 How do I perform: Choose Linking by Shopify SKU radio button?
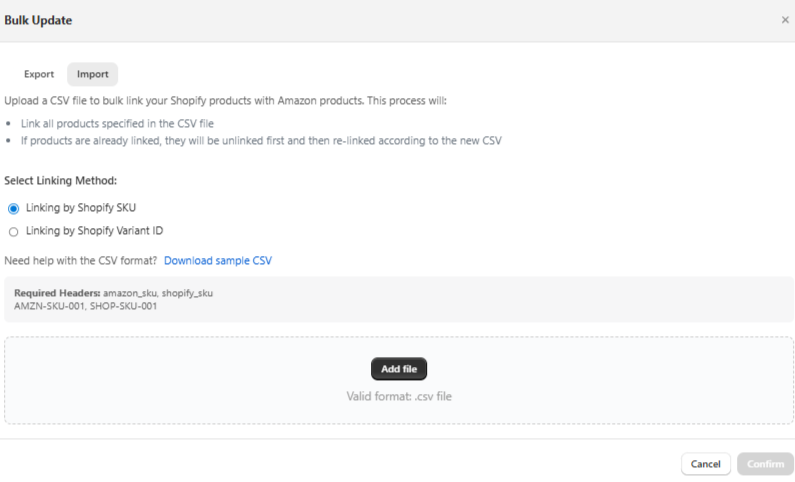pos(13,208)
